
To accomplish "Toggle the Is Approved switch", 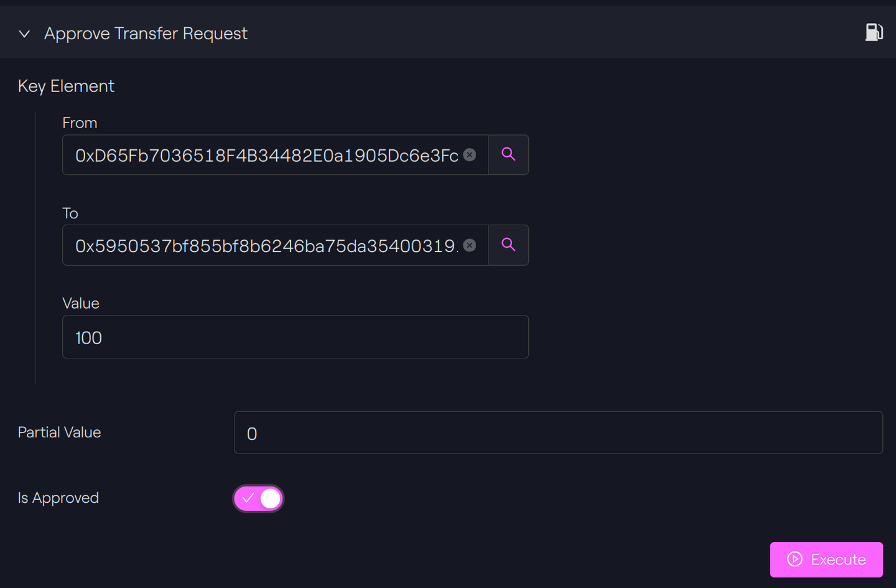I will coord(258,498).
